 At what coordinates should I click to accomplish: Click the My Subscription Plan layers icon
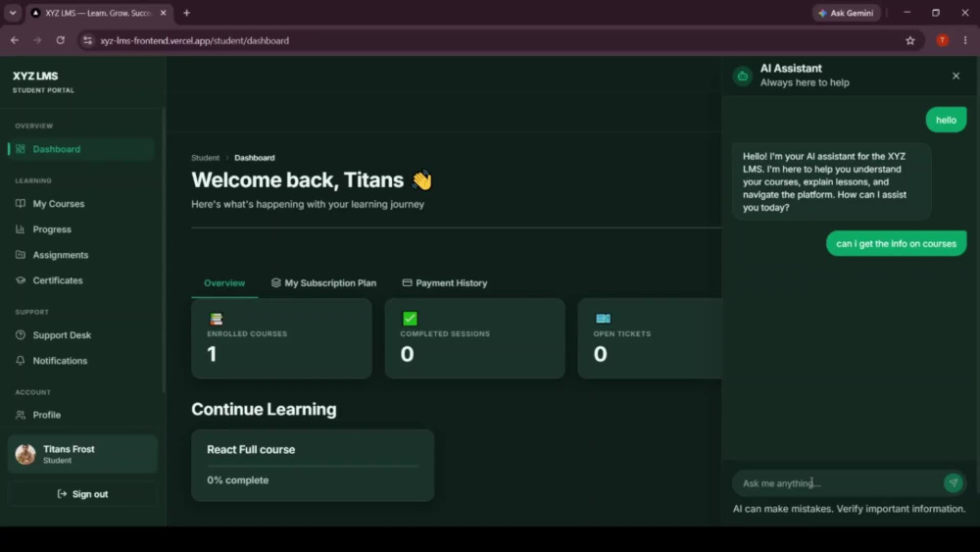tap(275, 283)
